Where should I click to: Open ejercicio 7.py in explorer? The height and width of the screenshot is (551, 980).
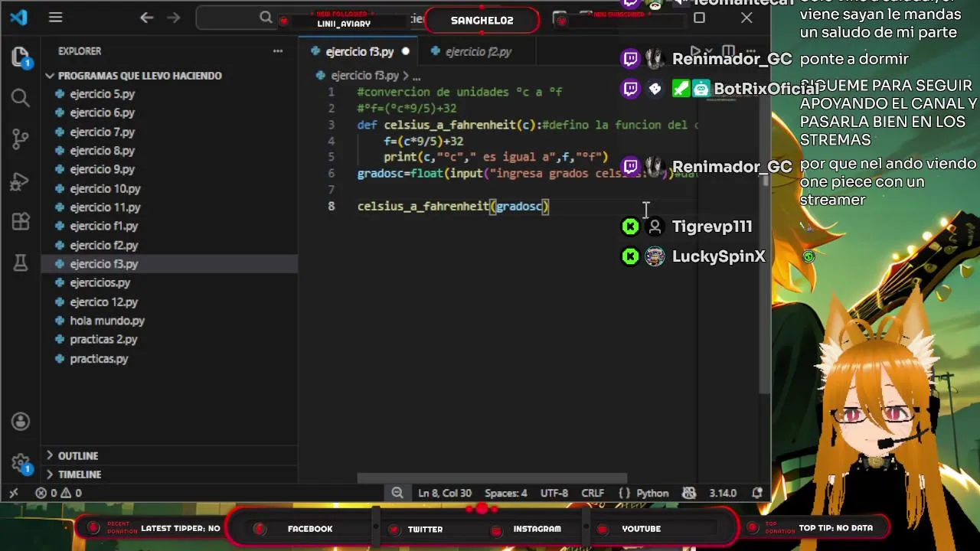(102, 132)
